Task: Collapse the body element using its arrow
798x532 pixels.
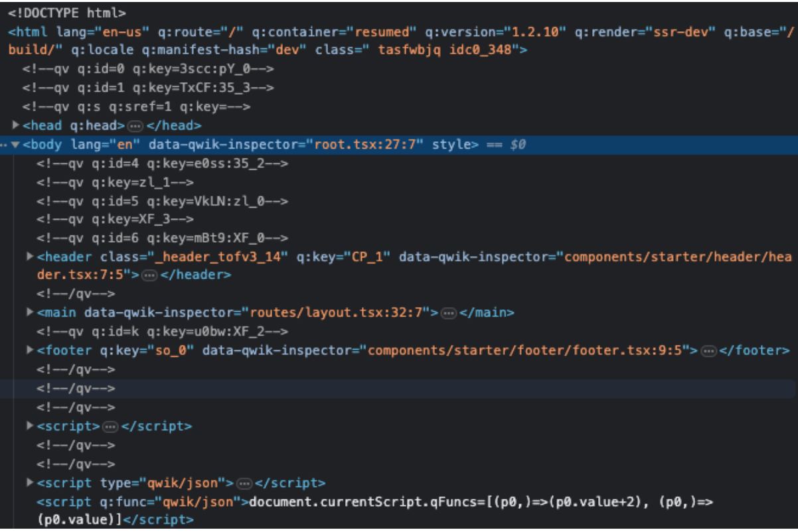Action: 15,145
